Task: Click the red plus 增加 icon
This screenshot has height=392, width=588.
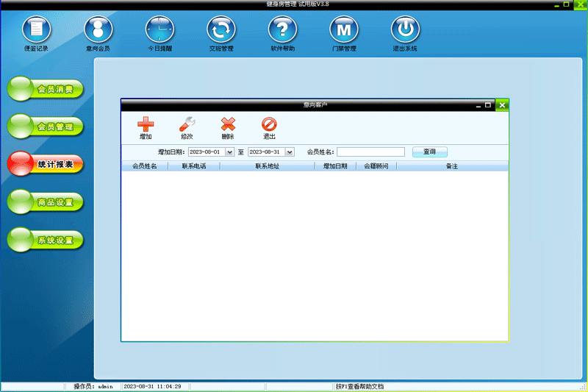Action: [x=146, y=124]
